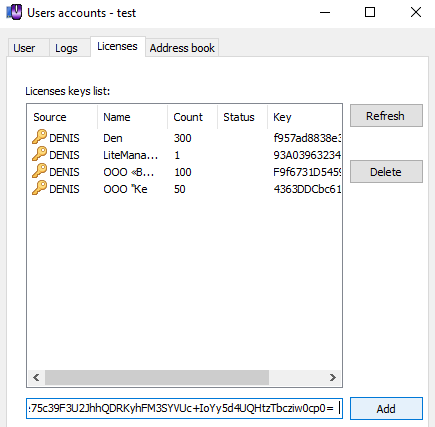Minimize the Users accounts window
Viewport: 435px width, 427px height.
tap(325, 13)
